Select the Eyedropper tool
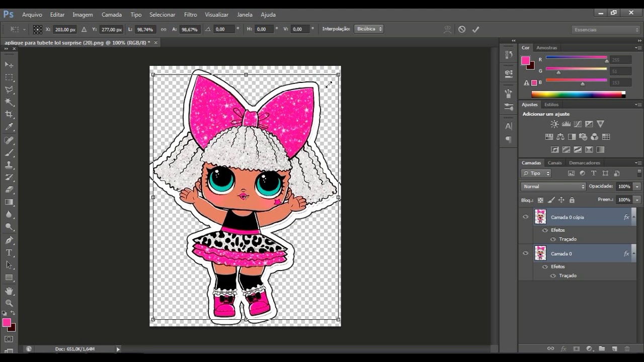644x362 pixels. point(9,127)
